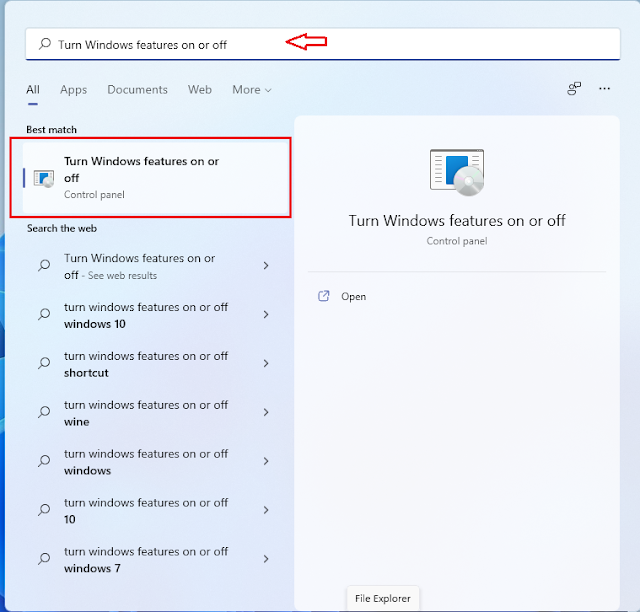Switch to the Web tab
This screenshot has width=640, height=612.
click(x=200, y=89)
